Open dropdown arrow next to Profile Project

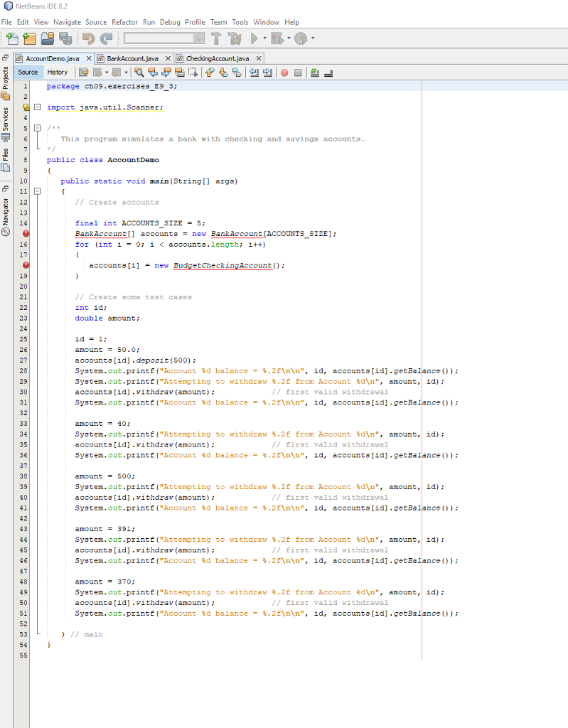click(313, 38)
